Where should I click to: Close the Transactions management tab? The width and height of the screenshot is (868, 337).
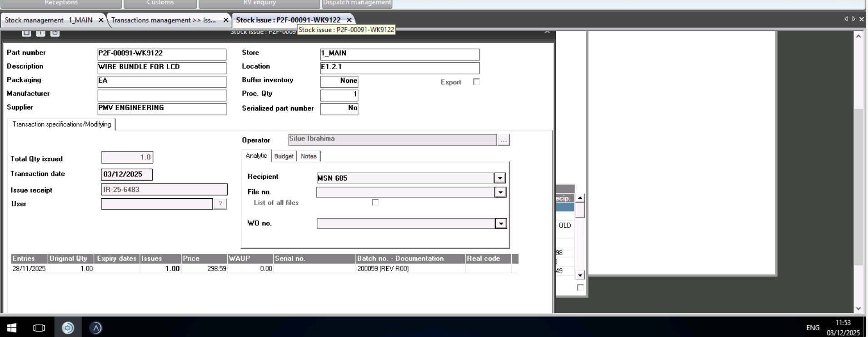point(225,20)
